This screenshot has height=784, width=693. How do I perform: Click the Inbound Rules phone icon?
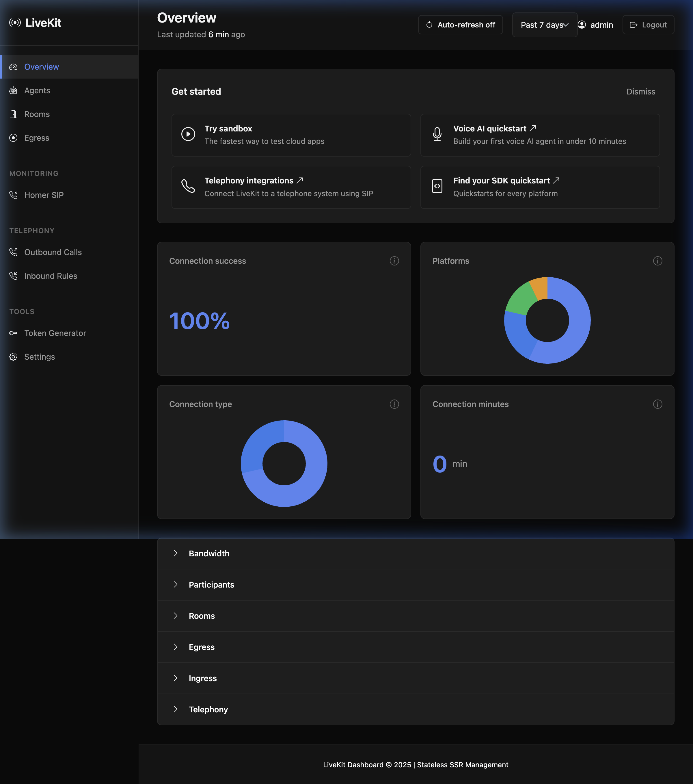pos(13,276)
